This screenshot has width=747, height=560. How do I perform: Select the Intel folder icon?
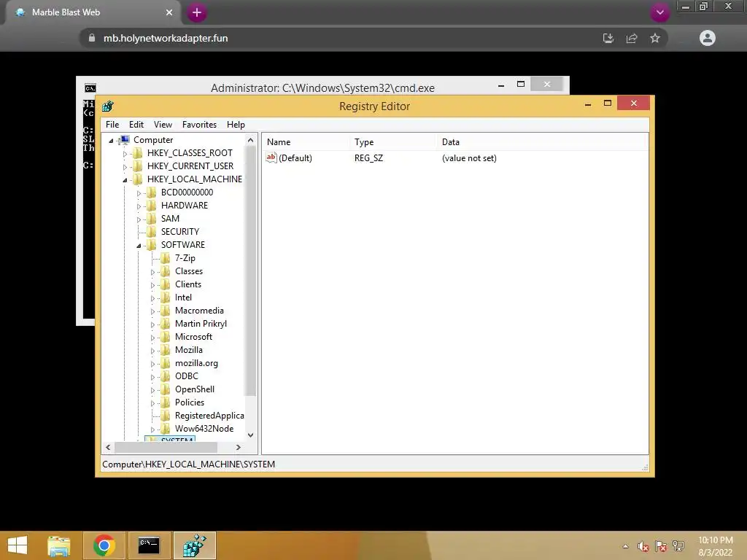(x=166, y=297)
